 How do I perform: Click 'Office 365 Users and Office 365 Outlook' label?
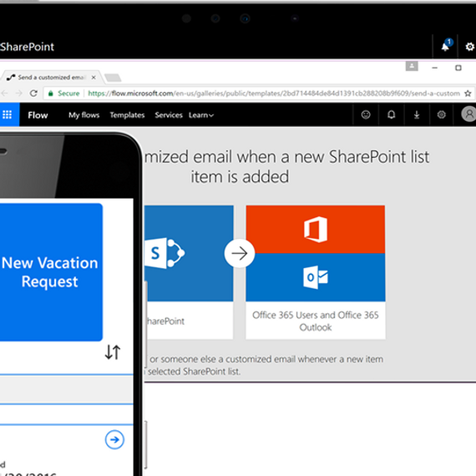click(316, 322)
